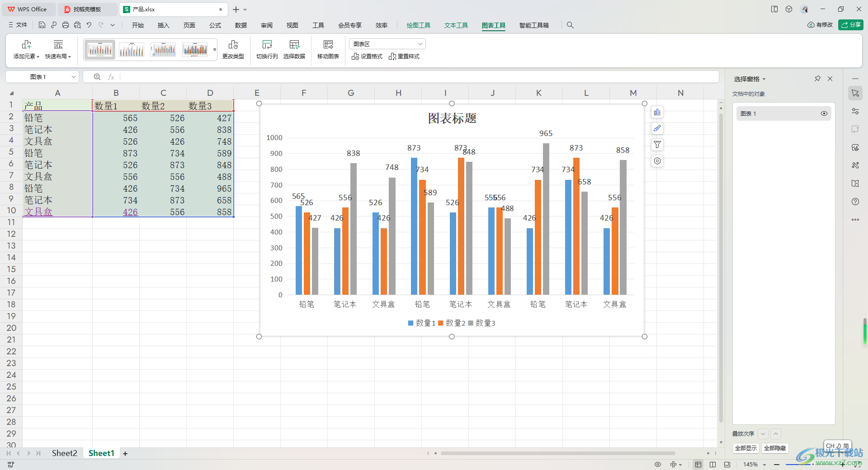868x470 pixels.
Task: Open chart style brush button beside chart
Action: tap(657, 128)
